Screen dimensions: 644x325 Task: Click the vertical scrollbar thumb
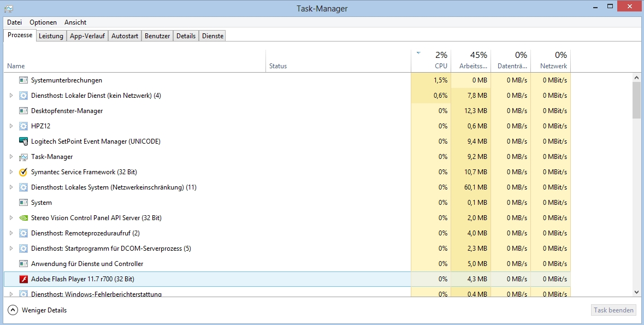click(x=636, y=101)
